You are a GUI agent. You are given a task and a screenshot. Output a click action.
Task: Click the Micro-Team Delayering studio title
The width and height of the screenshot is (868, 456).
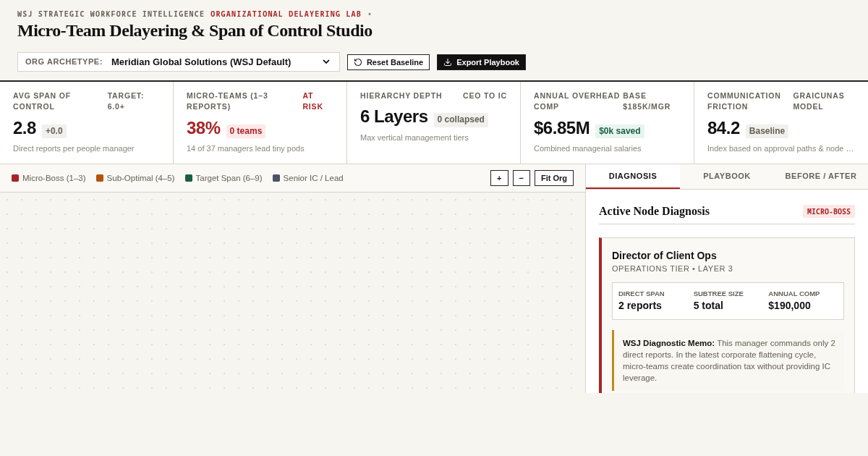[195, 30]
